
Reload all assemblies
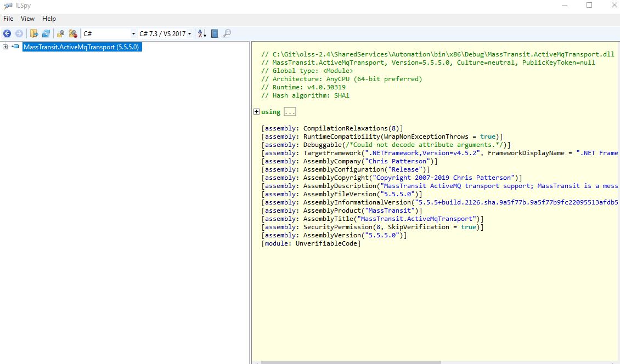(x=46, y=33)
